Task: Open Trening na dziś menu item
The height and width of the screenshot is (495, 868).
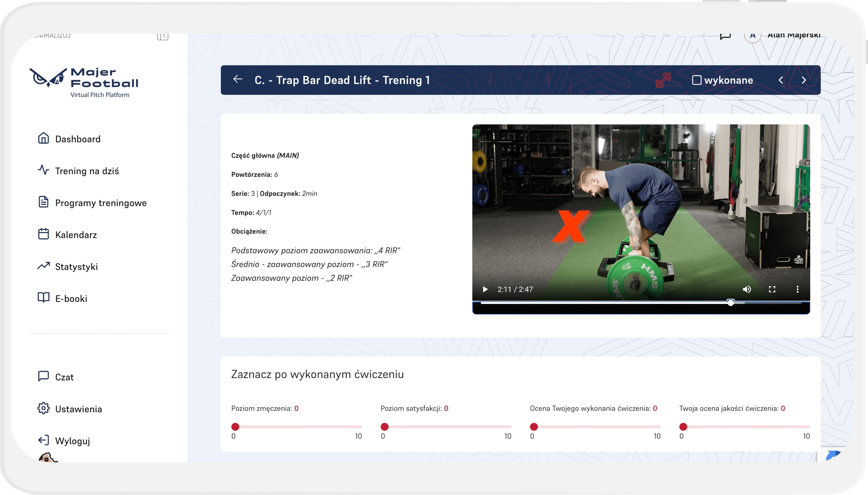Action: (87, 171)
